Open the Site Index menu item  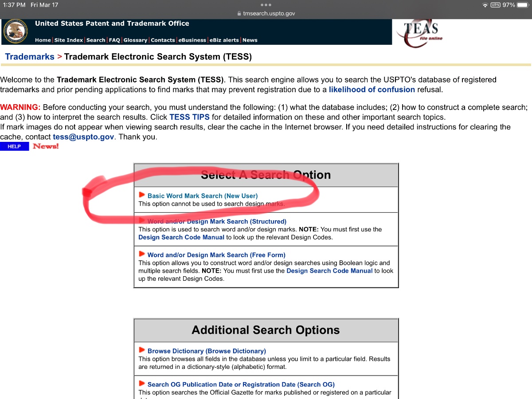coord(69,40)
